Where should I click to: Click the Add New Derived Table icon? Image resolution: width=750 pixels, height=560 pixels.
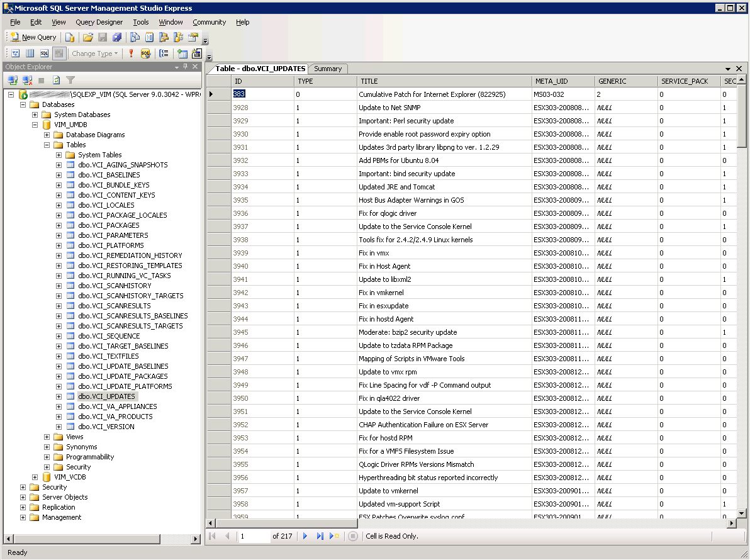click(x=196, y=53)
